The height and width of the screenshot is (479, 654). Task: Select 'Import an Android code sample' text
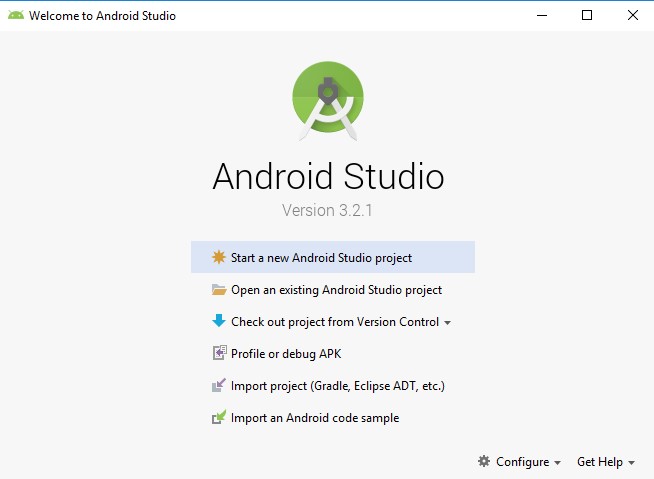[x=314, y=418]
